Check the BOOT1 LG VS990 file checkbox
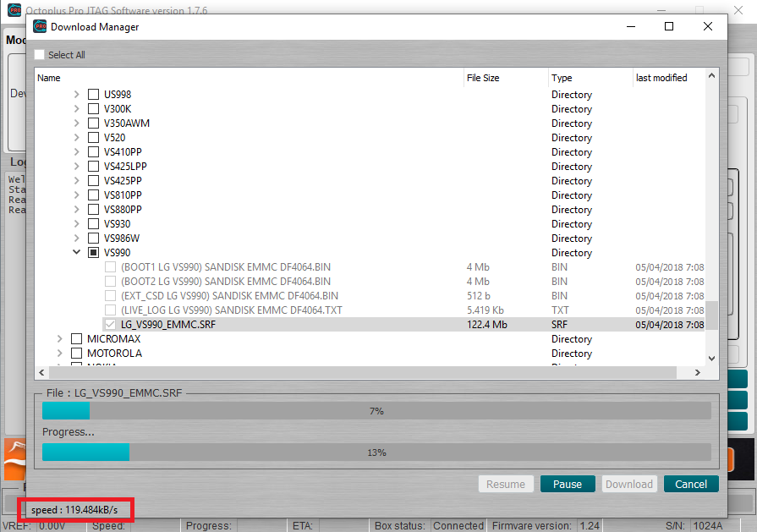The image size is (757, 532). 111,267
